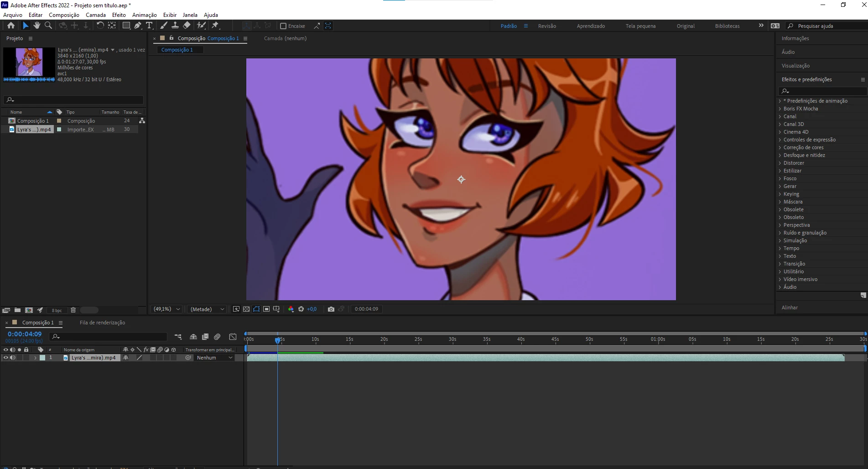The width and height of the screenshot is (868, 469).
Task: Select the Hand tool
Action: pos(37,26)
